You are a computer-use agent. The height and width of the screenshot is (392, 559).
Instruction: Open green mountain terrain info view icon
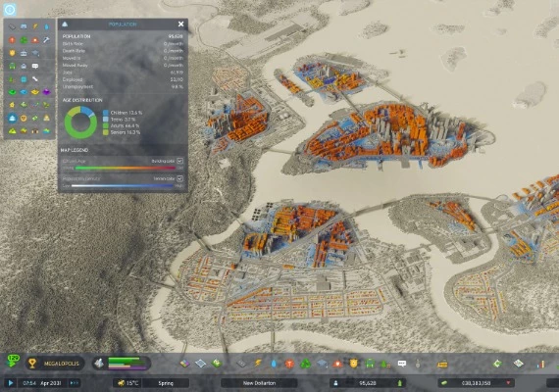pos(12,130)
